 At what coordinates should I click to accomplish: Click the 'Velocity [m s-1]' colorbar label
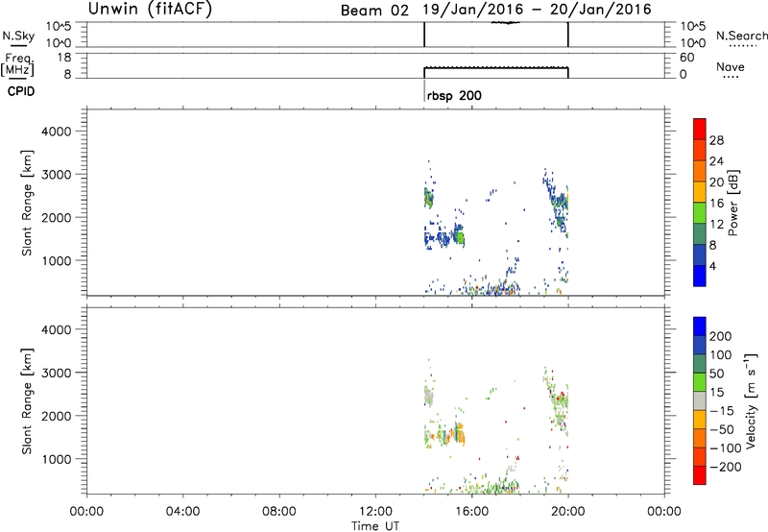[x=752, y=400]
